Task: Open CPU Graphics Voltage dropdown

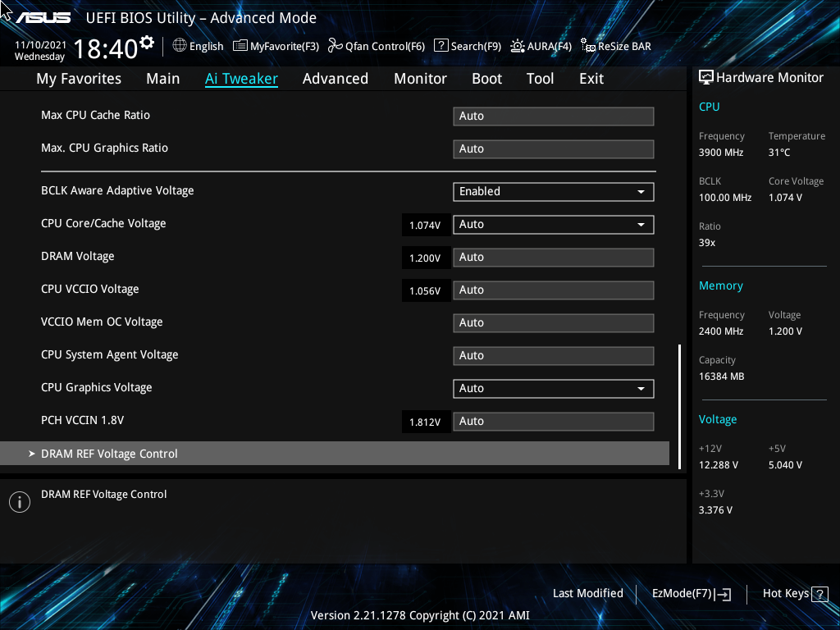Action: [x=554, y=388]
